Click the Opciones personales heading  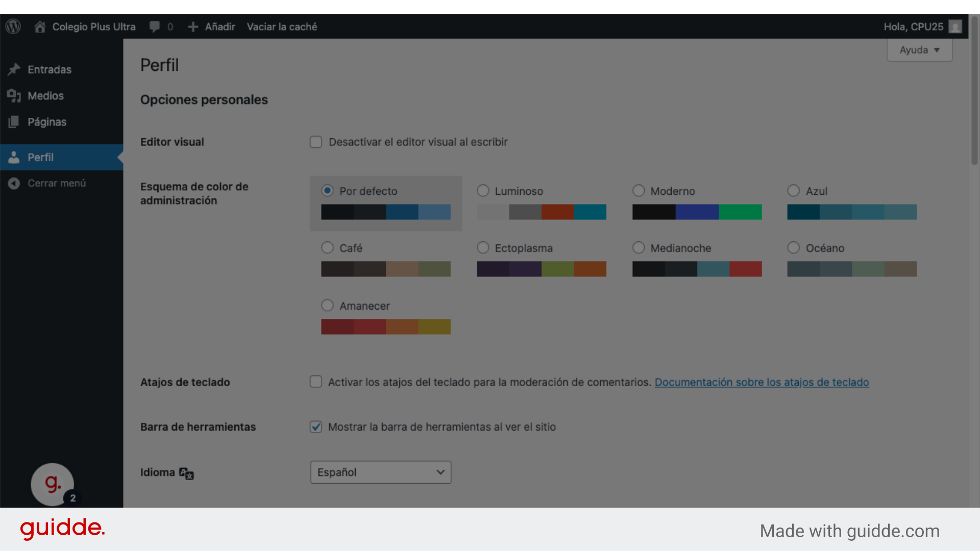pos(204,99)
